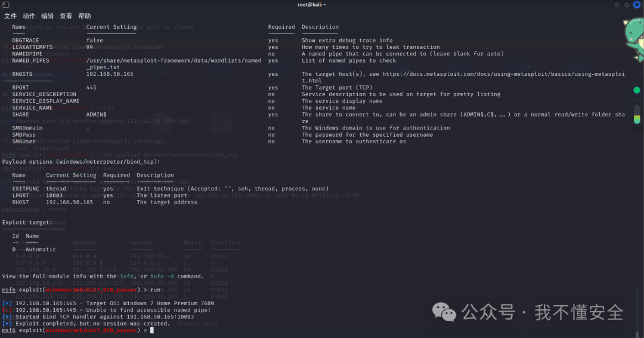Viewport: 644px width, 338px height.
Task: Select the Exploit completed, but no session line
Action: tap(86, 324)
